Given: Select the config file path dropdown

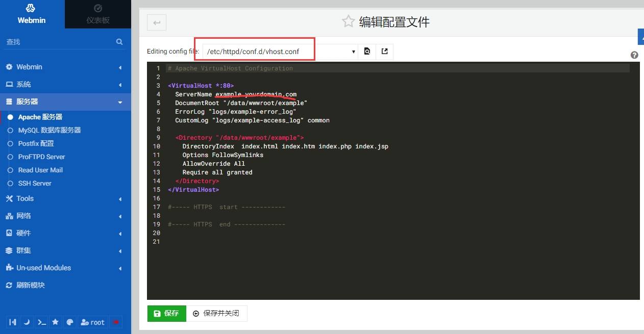Looking at the screenshot, I should pyautogui.click(x=281, y=52).
